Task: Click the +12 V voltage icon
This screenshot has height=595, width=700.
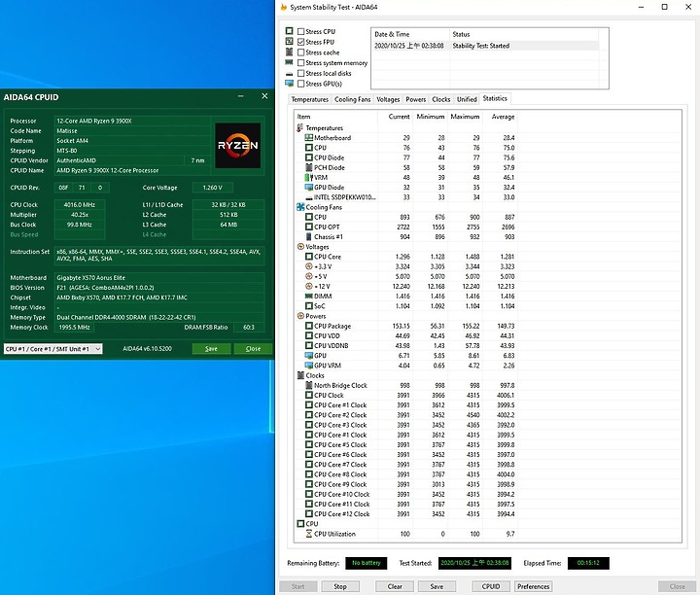Action: tap(308, 286)
